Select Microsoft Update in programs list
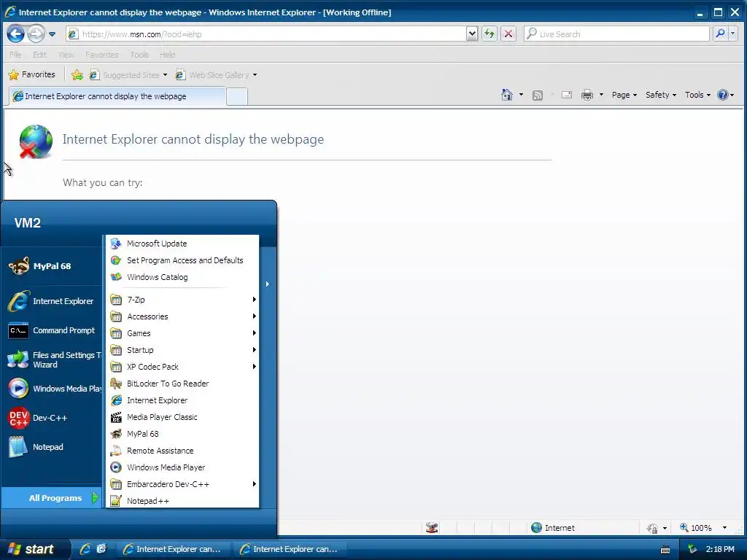 point(182,244)
